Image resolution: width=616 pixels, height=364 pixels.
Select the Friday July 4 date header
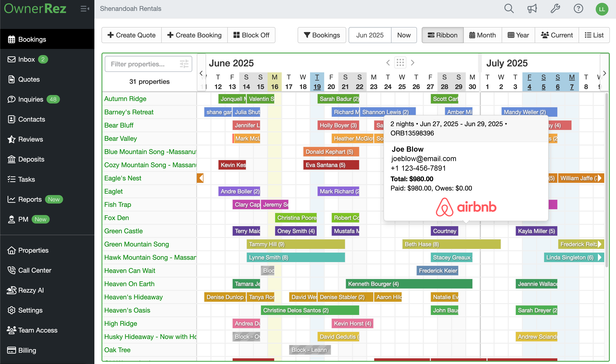click(x=529, y=82)
